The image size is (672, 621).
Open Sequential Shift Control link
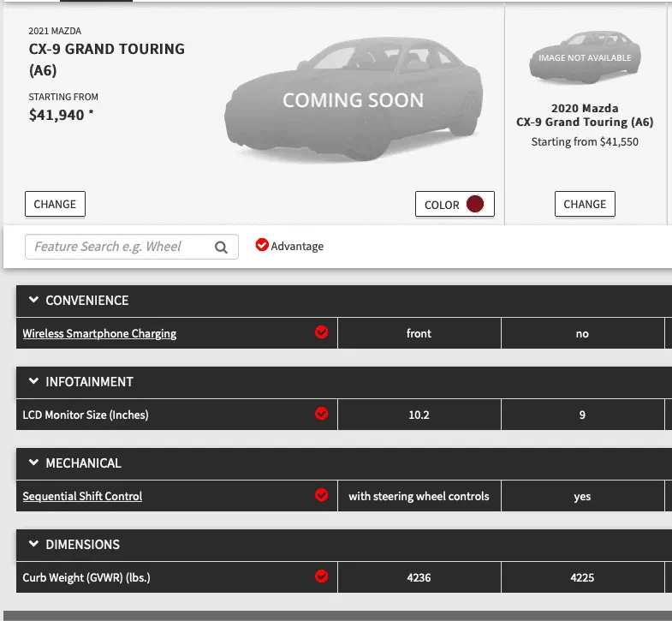(82, 496)
